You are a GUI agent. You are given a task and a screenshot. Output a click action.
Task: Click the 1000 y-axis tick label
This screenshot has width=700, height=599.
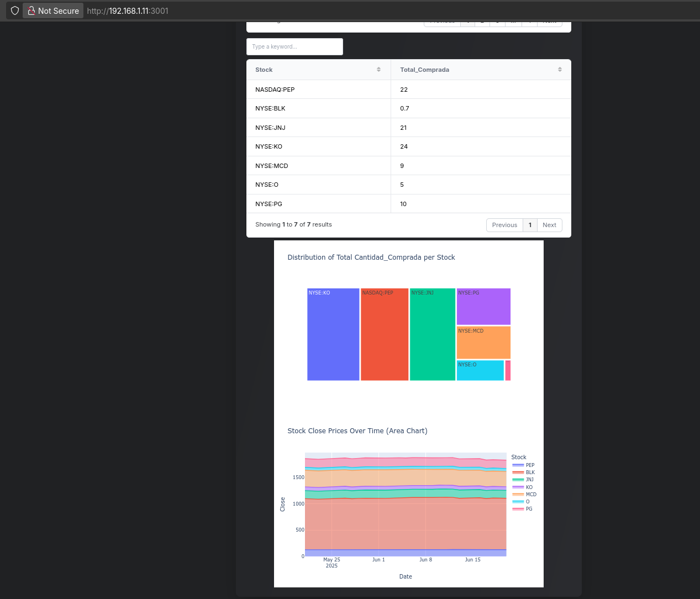pos(298,504)
